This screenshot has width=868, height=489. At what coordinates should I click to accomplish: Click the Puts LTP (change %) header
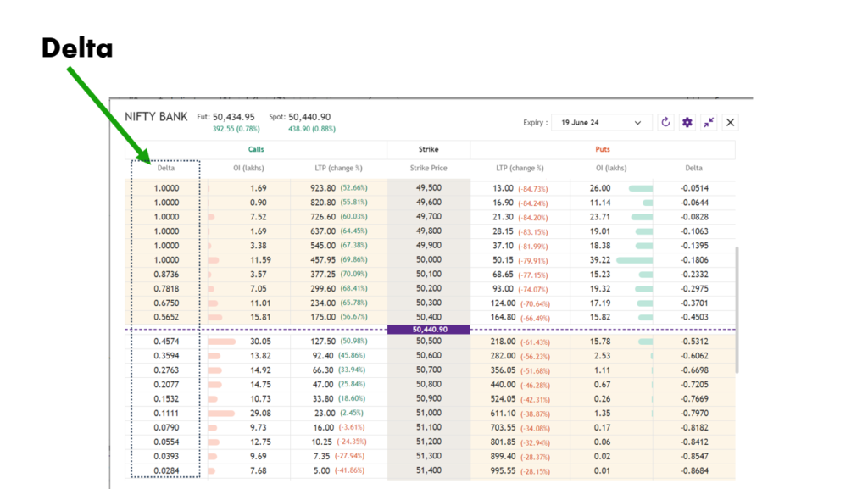tap(520, 168)
